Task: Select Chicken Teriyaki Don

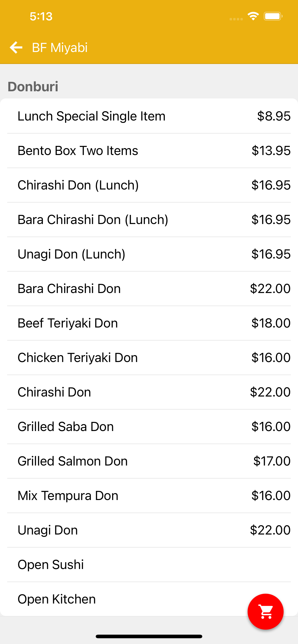Action: click(x=78, y=357)
